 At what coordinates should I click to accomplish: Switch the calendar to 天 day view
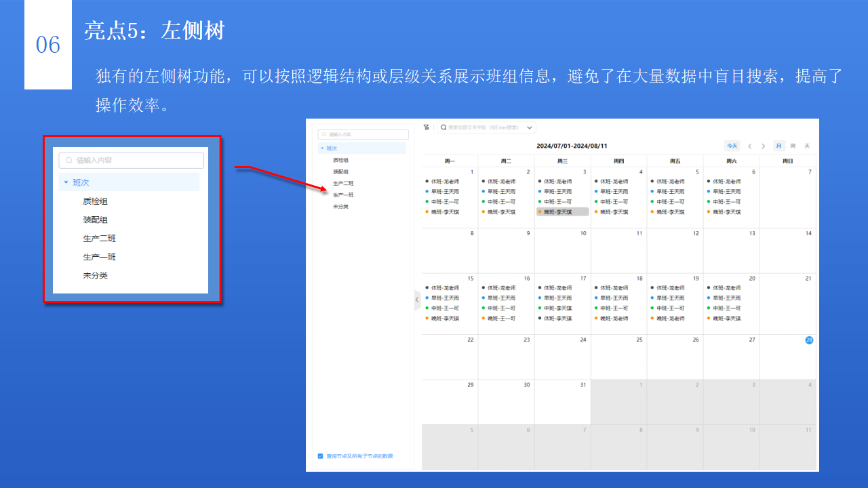click(x=807, y=146)
